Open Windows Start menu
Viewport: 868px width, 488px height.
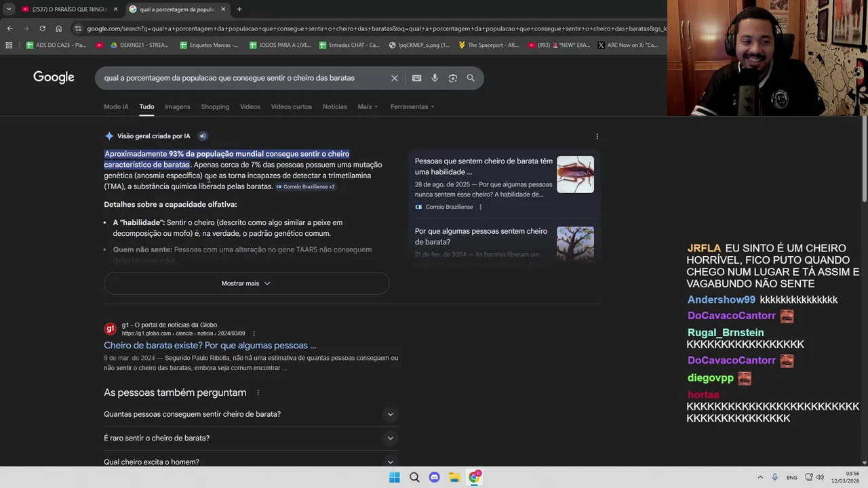point(394,477)
